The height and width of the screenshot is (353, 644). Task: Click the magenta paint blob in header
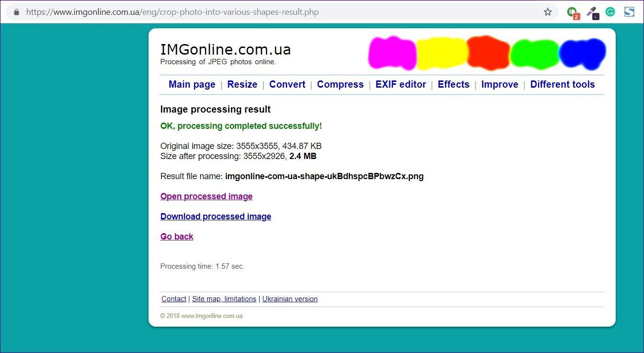(x=392, y=52)
